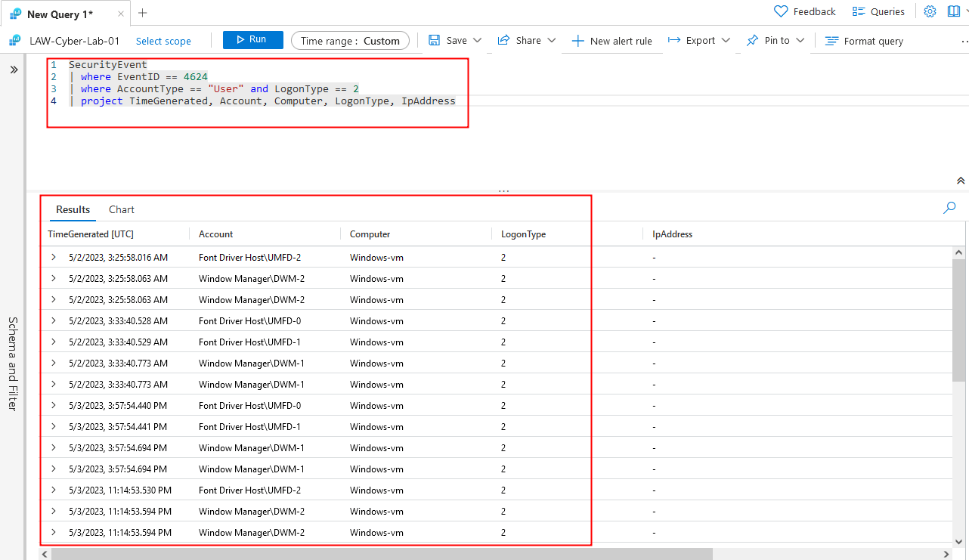Click the Share icon
This screenshot has width=969, height=560.
(x=502, y=41)
